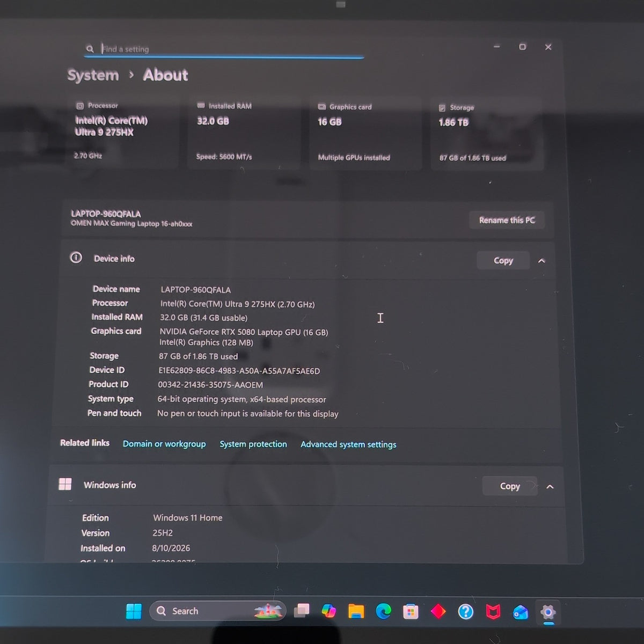Viewport: 644px width, 644px height.
Task: Click the 87 GB of 1.86 TB used row in Device info
Action: (x=198, y=356)
